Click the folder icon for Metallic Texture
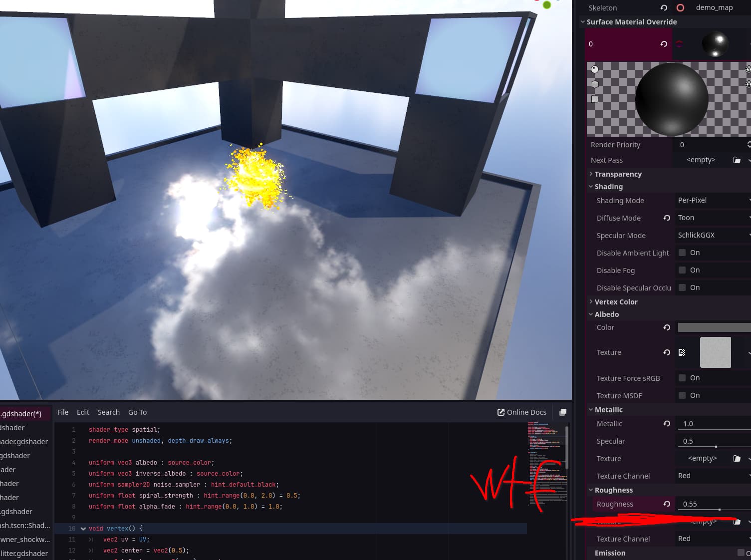 [737, 459]
